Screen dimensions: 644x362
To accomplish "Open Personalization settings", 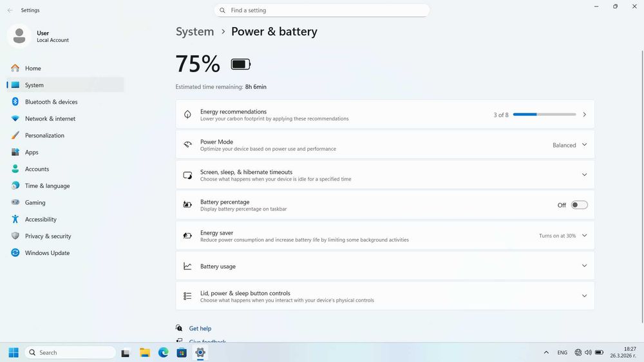I will click(x=65, y=136).
